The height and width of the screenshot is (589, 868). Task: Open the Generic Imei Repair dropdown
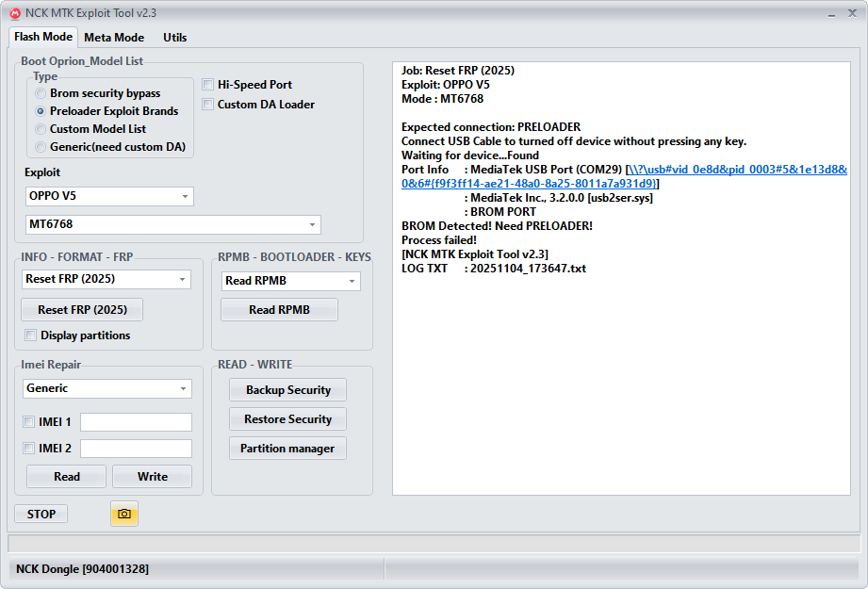coord(107,388)
